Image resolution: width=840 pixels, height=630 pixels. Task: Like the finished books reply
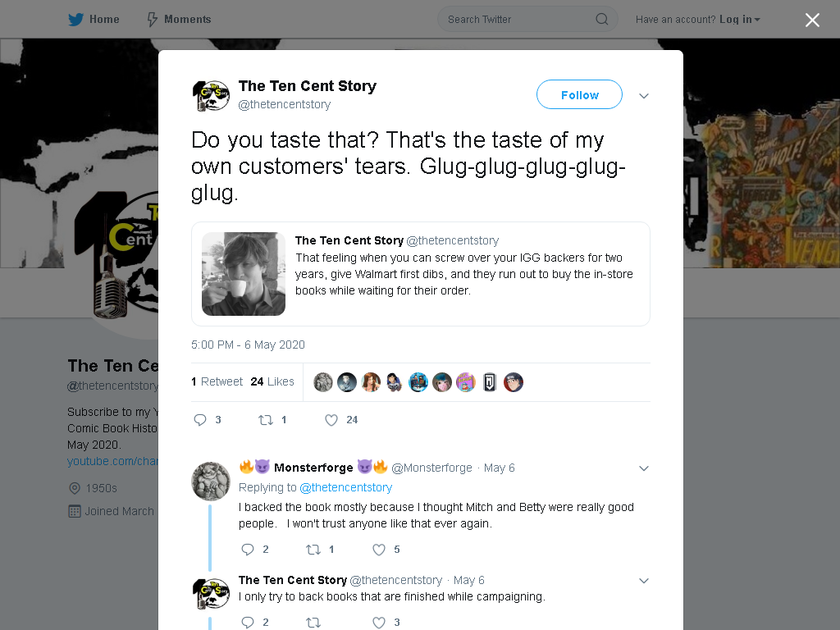379,623
